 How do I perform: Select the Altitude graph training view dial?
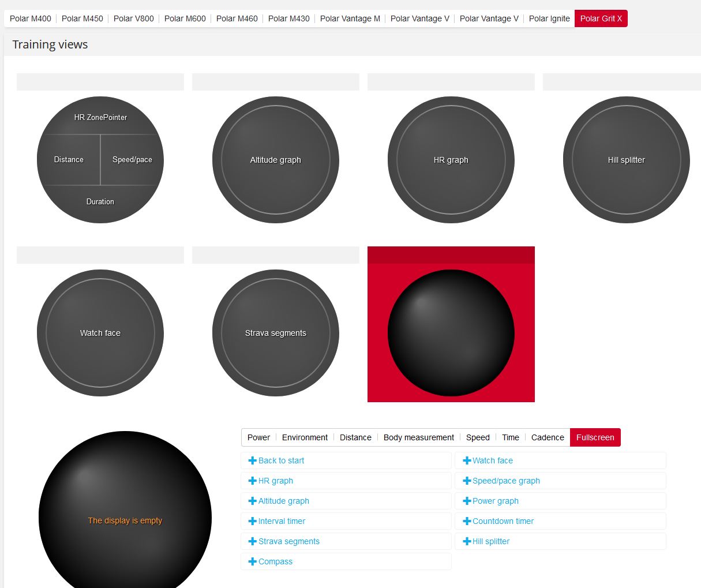click(x=276, y=160)
